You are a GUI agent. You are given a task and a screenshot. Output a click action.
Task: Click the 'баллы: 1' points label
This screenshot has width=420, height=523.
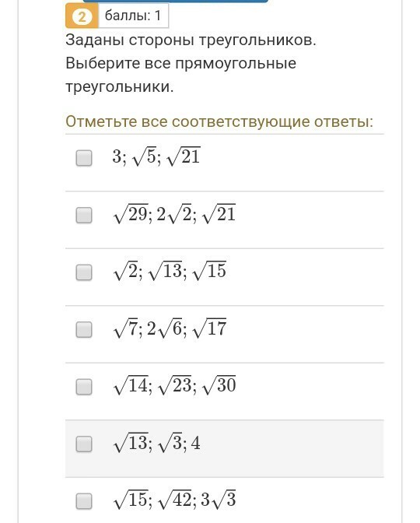coord(133,16)
